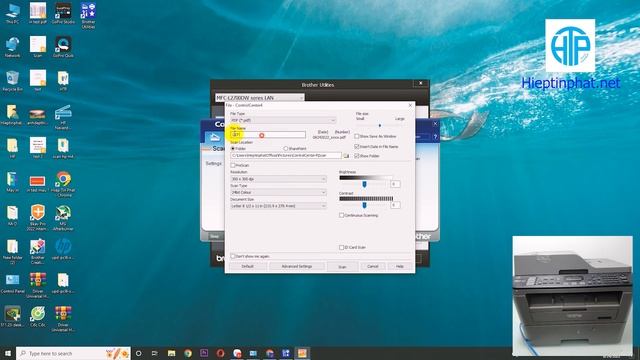Click the taskbar search box

tap(73, 353)
